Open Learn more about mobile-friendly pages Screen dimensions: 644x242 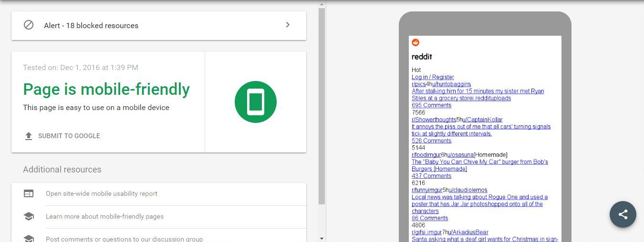(x=104, y=216)
